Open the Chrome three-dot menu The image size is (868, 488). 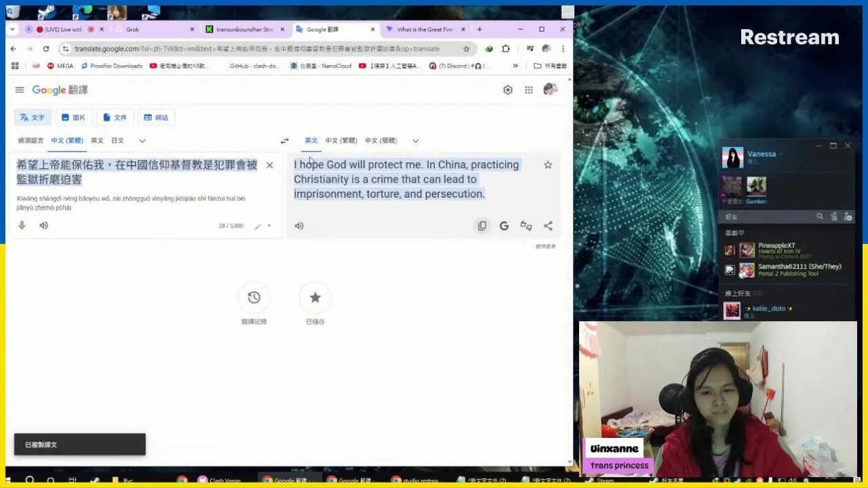pos(563,49)
